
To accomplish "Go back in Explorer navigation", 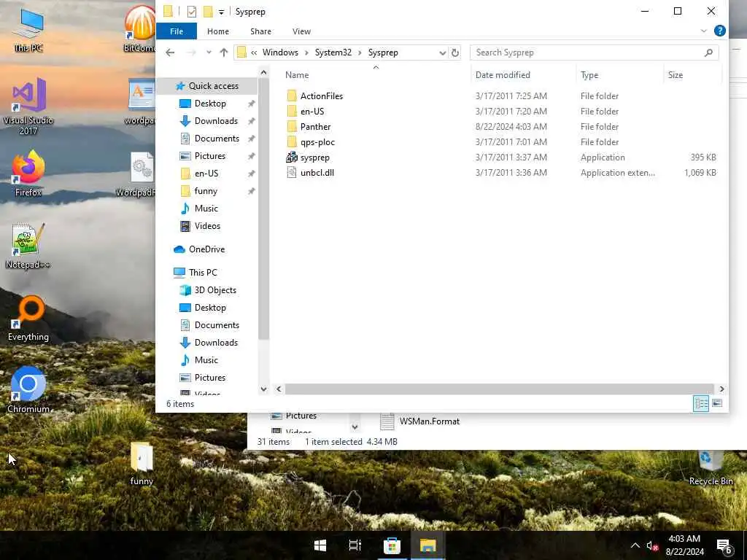I will (170, 52).
